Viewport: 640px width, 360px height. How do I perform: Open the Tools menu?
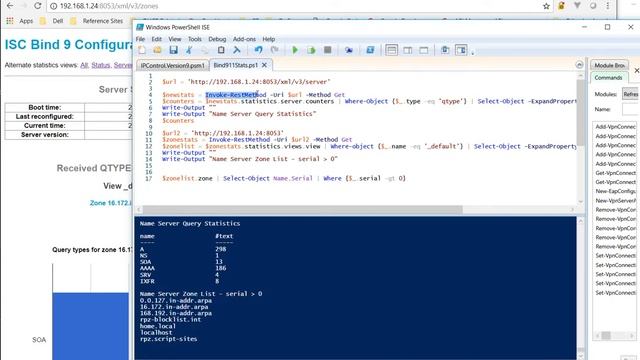click(x=195, y=39)
